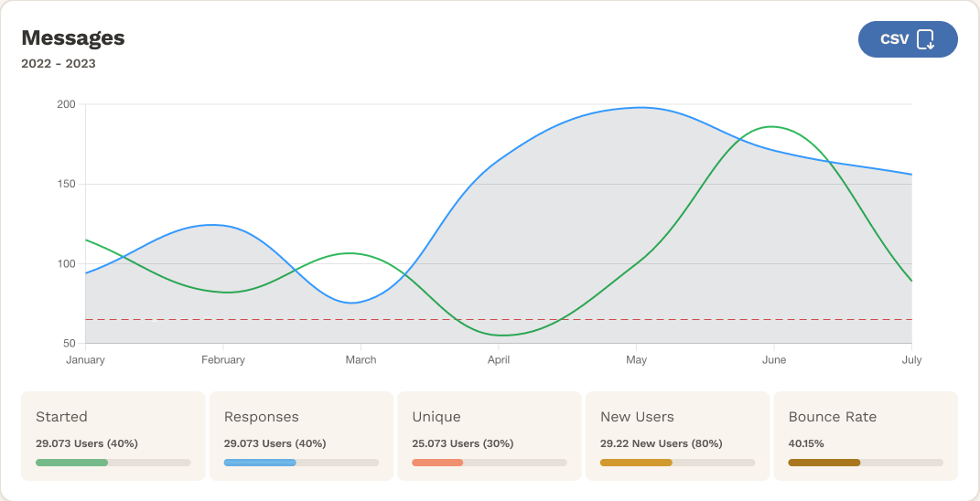
Task: Click the green line peak near June
Action: (x=772, y=127)
